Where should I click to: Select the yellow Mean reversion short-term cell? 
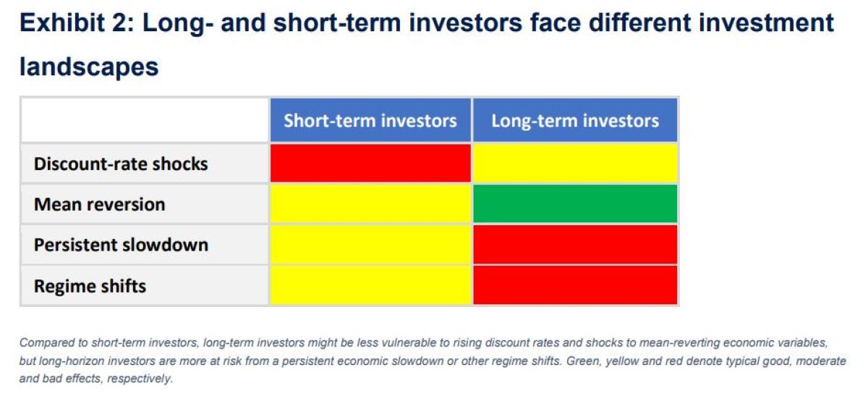[x=370, y=203]
